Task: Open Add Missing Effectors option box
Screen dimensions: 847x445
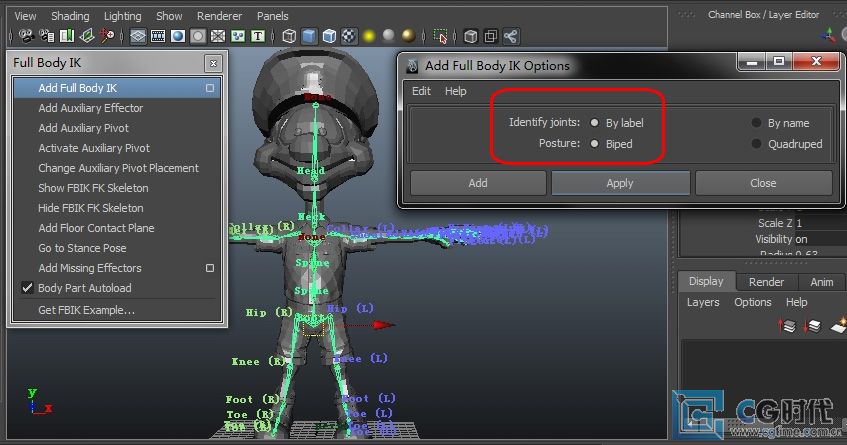Action: 210,268
